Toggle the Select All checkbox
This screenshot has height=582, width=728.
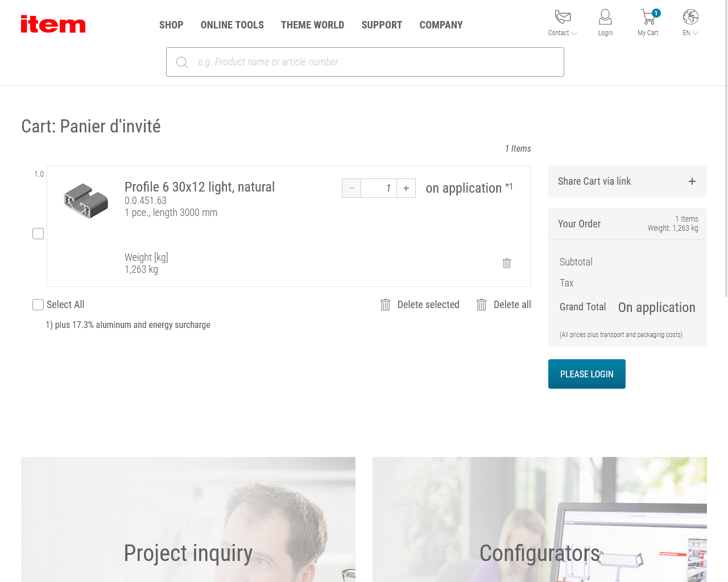[38, 305]
